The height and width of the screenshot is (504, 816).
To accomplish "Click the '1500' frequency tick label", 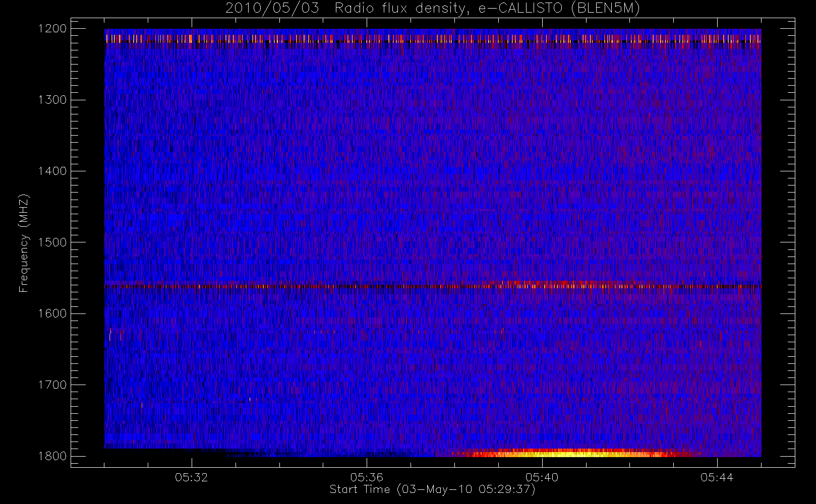I will [52, 242].
